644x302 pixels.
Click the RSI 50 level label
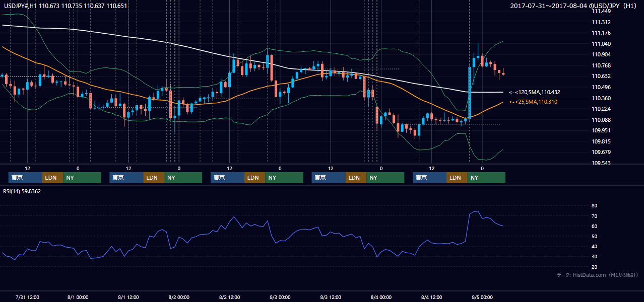pyautogui.click(x=594, y=237)
